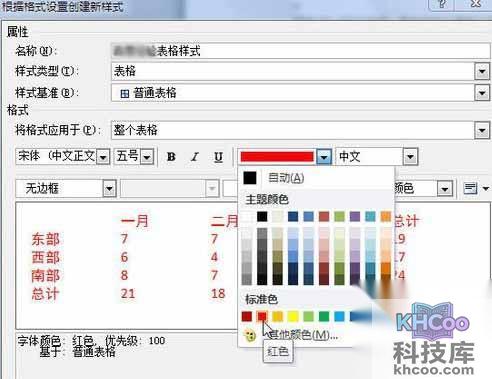Screen dimensions: 492x379
Task: Click 东部 row label in preview
Action: click(46, 240)
